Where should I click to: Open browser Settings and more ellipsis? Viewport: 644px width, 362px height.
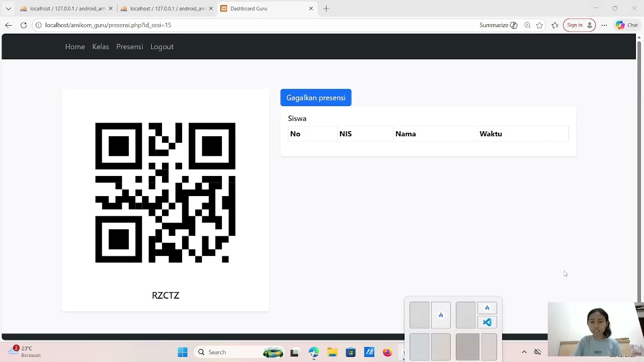(x=604, y=25)
